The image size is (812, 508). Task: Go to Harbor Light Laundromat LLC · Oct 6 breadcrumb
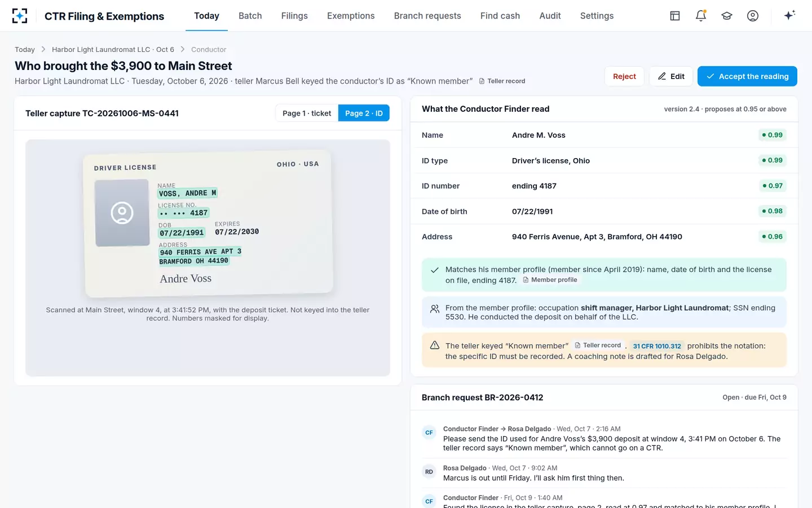(113, 50)
